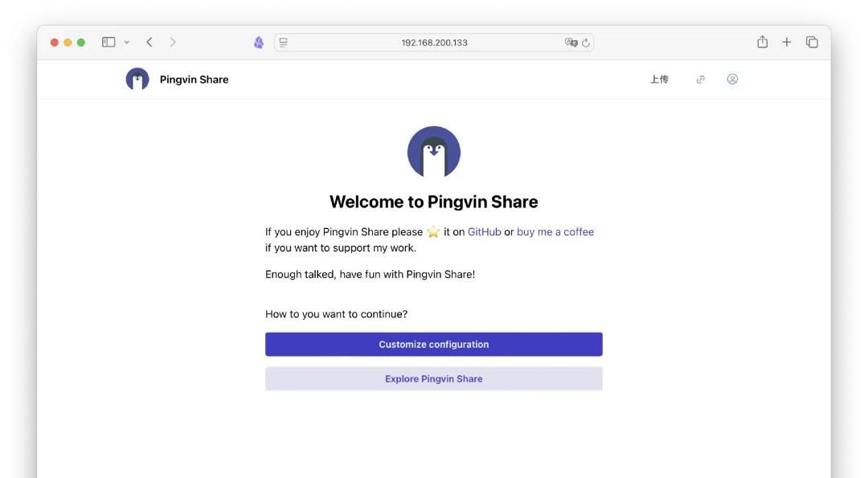Viewport: 868px width, 478px height.
Task: Go forward with the browser forward arrow
Action: [x=173, y=42]
